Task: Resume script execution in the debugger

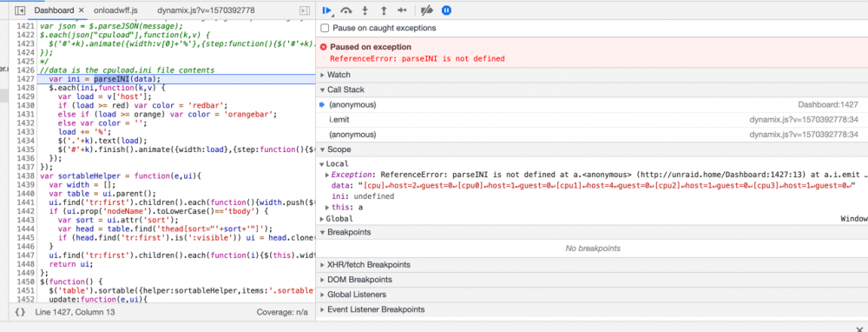Action: pyautogui.click(x=327, y=10)
